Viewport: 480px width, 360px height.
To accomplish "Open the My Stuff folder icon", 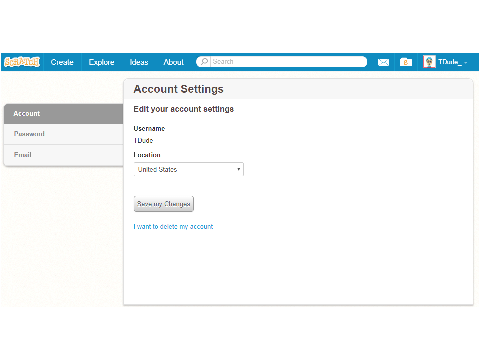I will coord(406,62).
